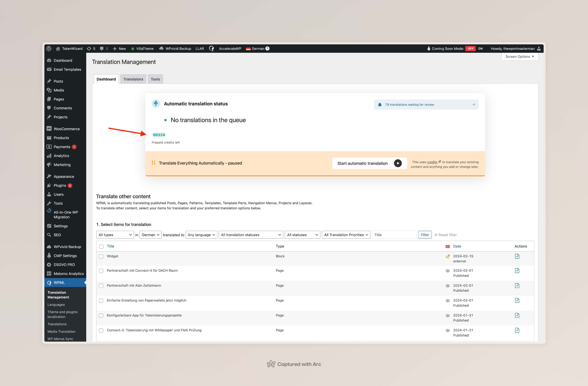Click the VillaTheme star icon
The image size is (588, 386).
(x=133, y=48)
